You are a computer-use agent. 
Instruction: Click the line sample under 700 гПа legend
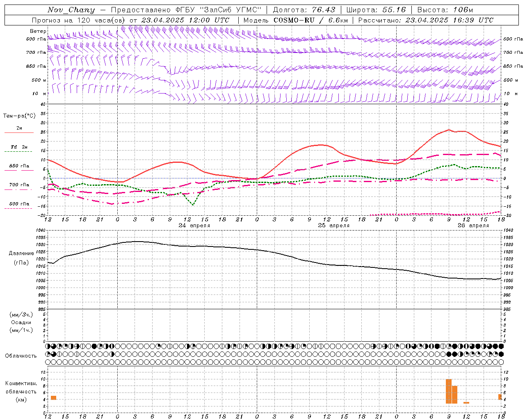click(x=18, y=190)
